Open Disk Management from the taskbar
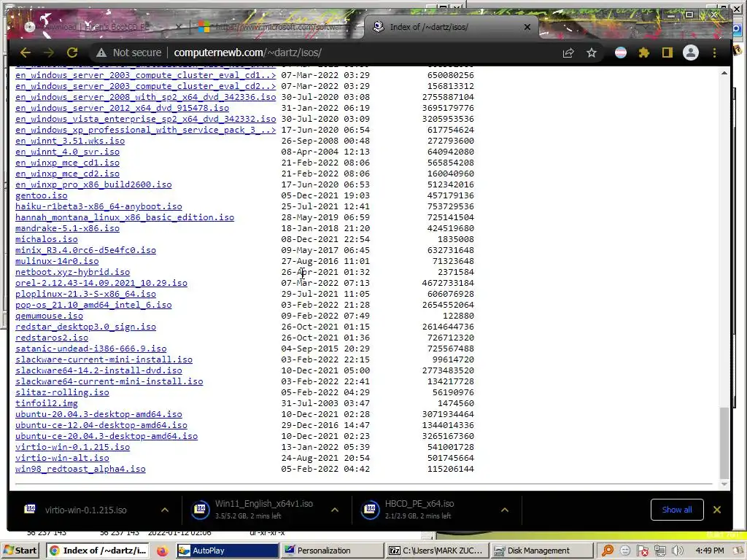This screenshot has width=747, height=560. click(x=542, y=551)
